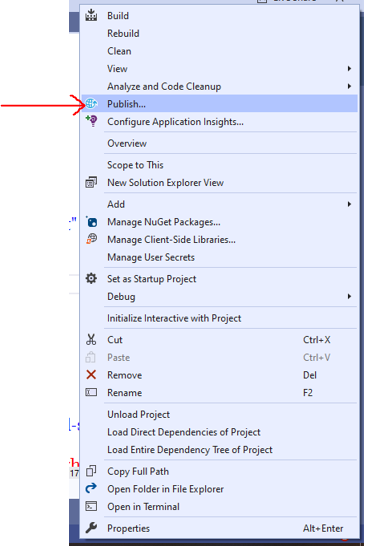Click the F2 shortcut text
365x546 pixels.
[x=308, y=393]
